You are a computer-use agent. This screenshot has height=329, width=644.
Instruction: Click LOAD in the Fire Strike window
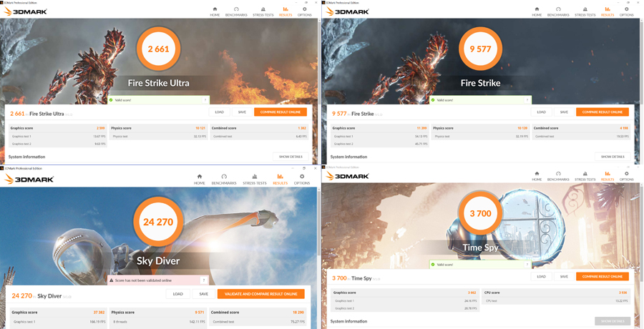tap(542, 112)
